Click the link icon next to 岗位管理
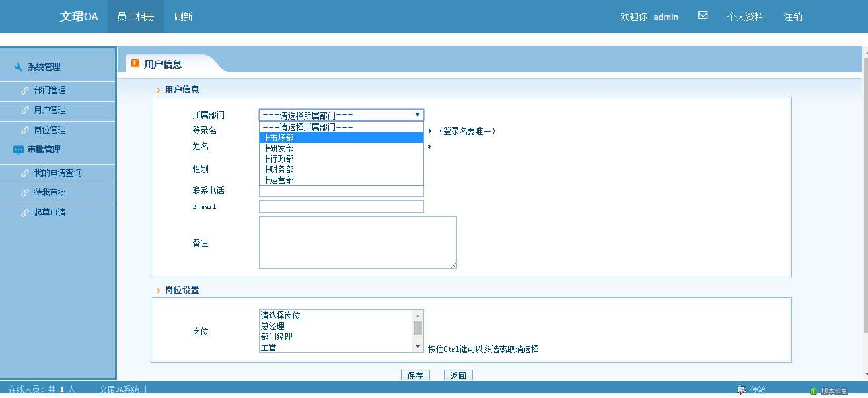868x398 pixels. click(x=25, y=130)
